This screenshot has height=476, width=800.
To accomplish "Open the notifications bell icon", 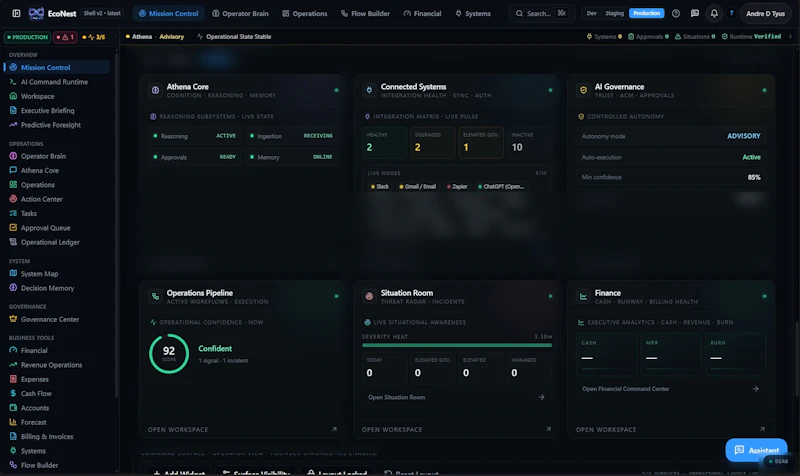I will tap(714, 13).
